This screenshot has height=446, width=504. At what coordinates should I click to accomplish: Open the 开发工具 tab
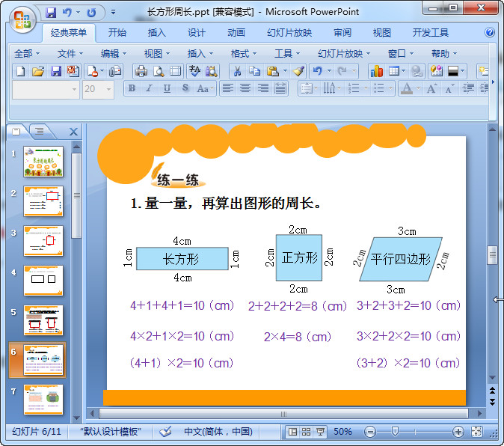431,32
